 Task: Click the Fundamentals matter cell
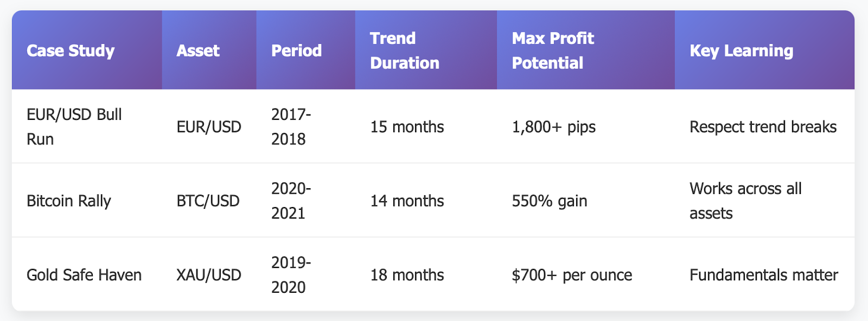point(764,275)
